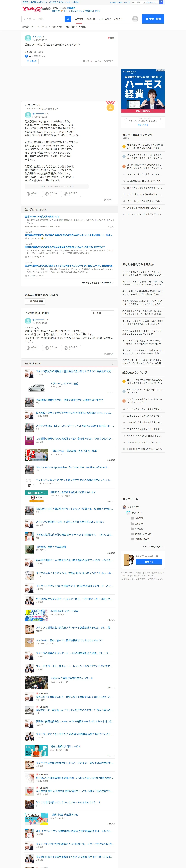Click the 知恵コレ bookmark icon
The image size is (186, 868).
pos(84,61)
